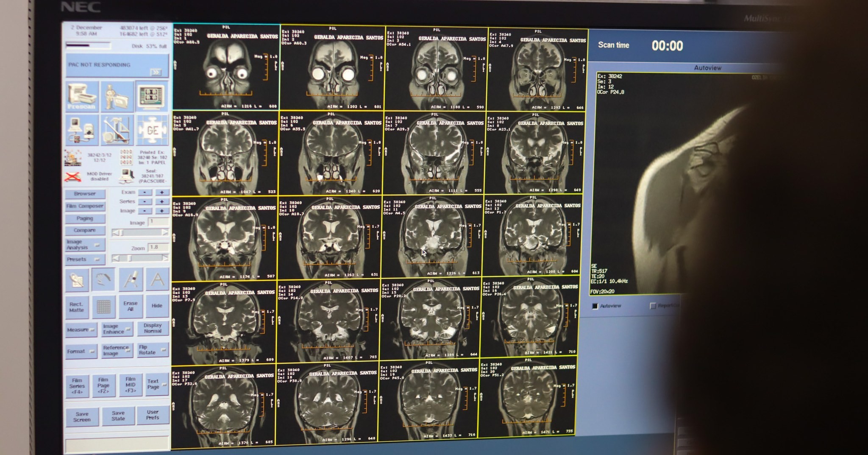
Task: Select the letter A text annotation tool
Action: click(x=157, y=279)
